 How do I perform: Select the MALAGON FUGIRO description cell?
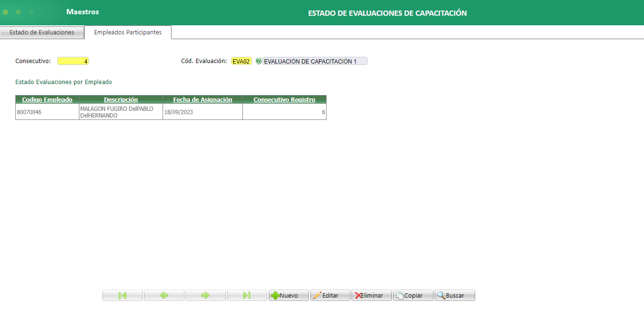(121, 112)
